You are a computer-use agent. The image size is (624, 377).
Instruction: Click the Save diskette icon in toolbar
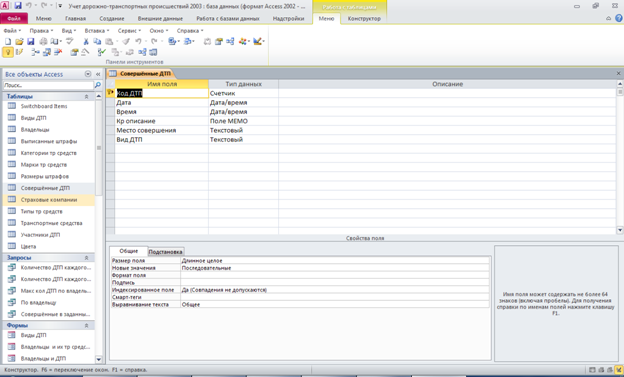click(x=31, y=41)
